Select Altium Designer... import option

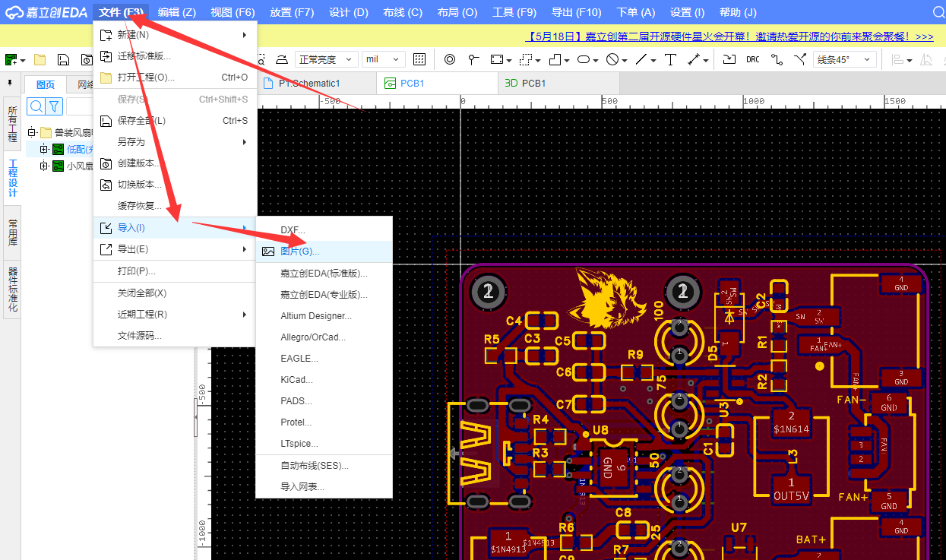click(315, 315)
